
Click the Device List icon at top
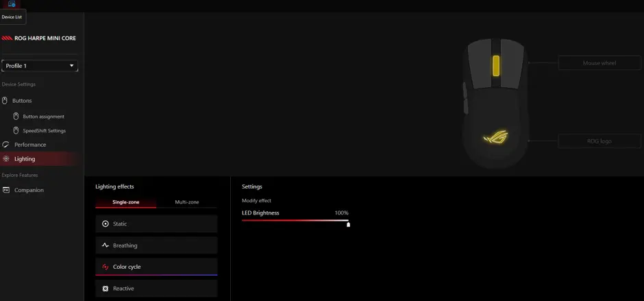coord(12,4)
